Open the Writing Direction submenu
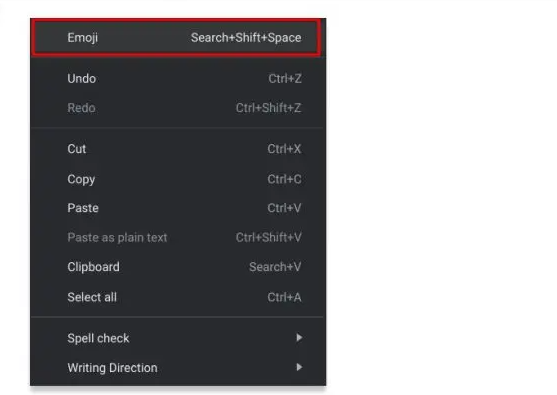Viewport: 557px width, 395px height. point(178,368)
